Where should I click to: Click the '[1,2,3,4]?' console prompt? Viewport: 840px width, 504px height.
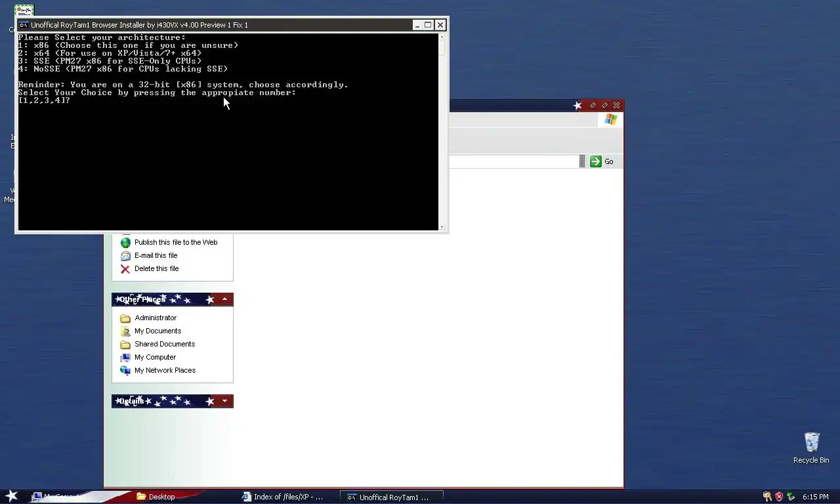(44, 100)
